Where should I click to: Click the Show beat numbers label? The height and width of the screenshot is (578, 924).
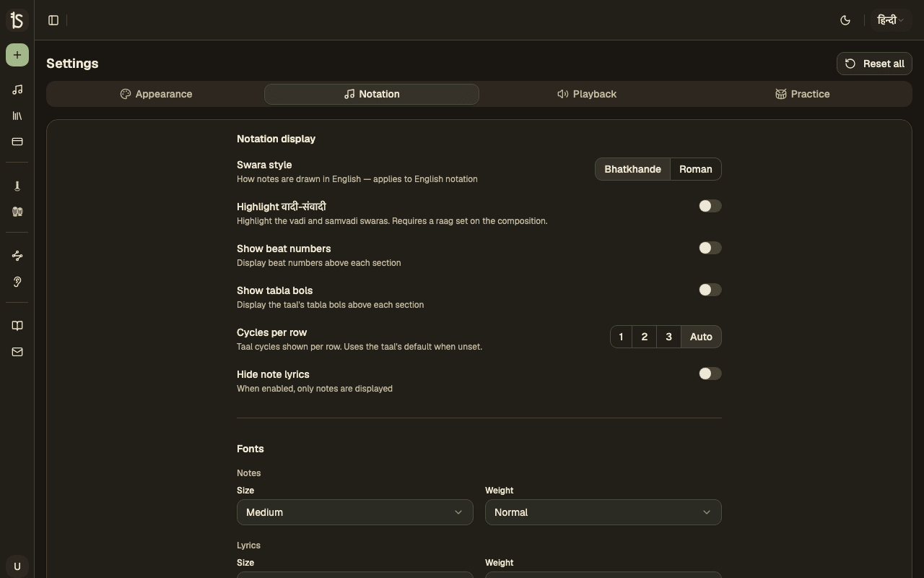pyautogui.click(x=284, y=249)
